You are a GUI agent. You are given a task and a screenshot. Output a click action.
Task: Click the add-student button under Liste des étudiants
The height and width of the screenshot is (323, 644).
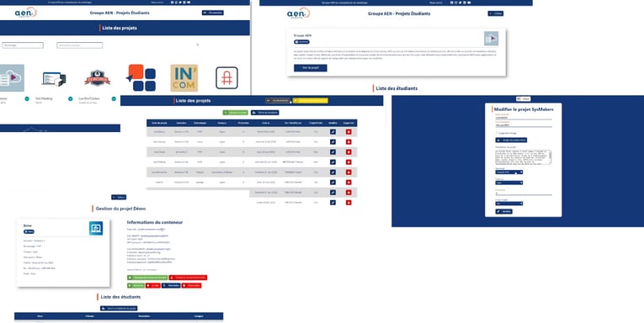point(119,308)
